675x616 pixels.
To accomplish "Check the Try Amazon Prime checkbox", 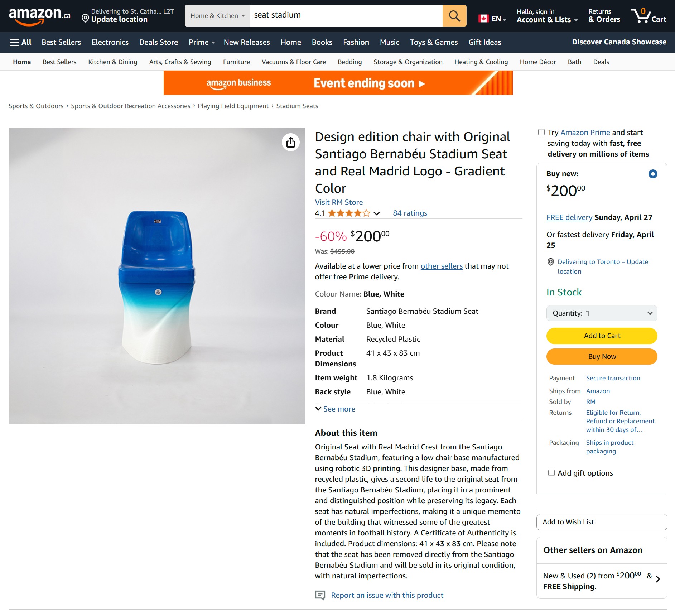I will tap(541, 133).
